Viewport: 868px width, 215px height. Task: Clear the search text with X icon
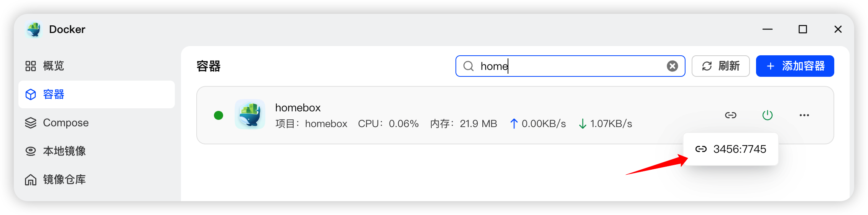click(x=672, y=66)
